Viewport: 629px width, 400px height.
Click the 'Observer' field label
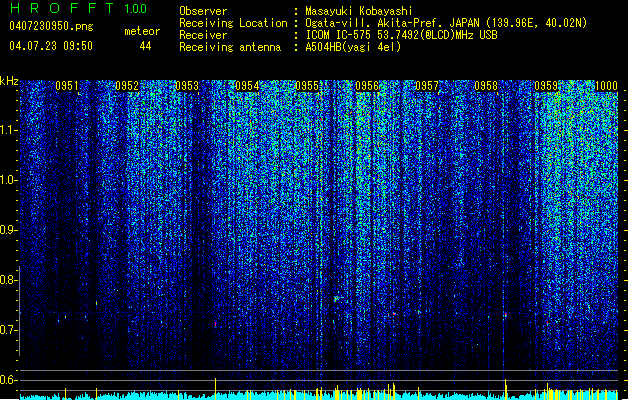pos(203,11)
